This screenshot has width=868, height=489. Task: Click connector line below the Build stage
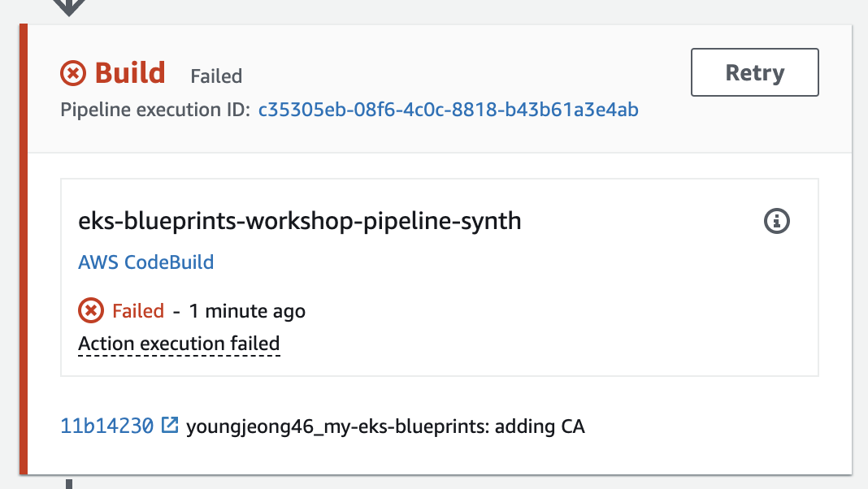(x=69, y=483)
